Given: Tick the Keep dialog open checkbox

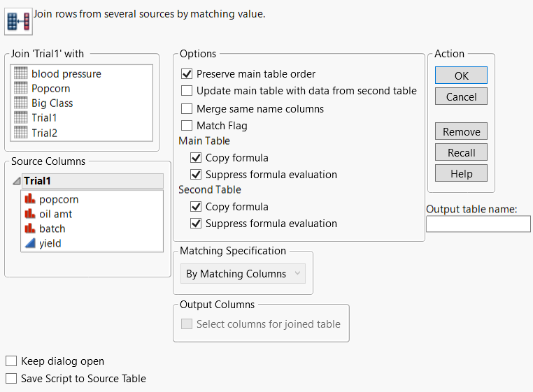Looking at the screenshot, I should tap(11, 361).
